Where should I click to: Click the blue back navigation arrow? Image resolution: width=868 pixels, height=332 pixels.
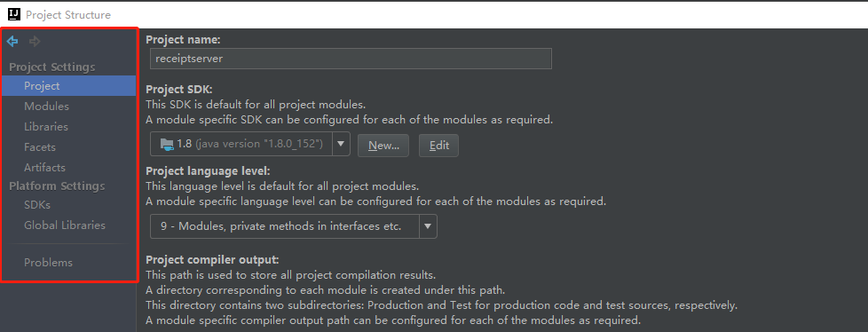(x=12, y=42)
